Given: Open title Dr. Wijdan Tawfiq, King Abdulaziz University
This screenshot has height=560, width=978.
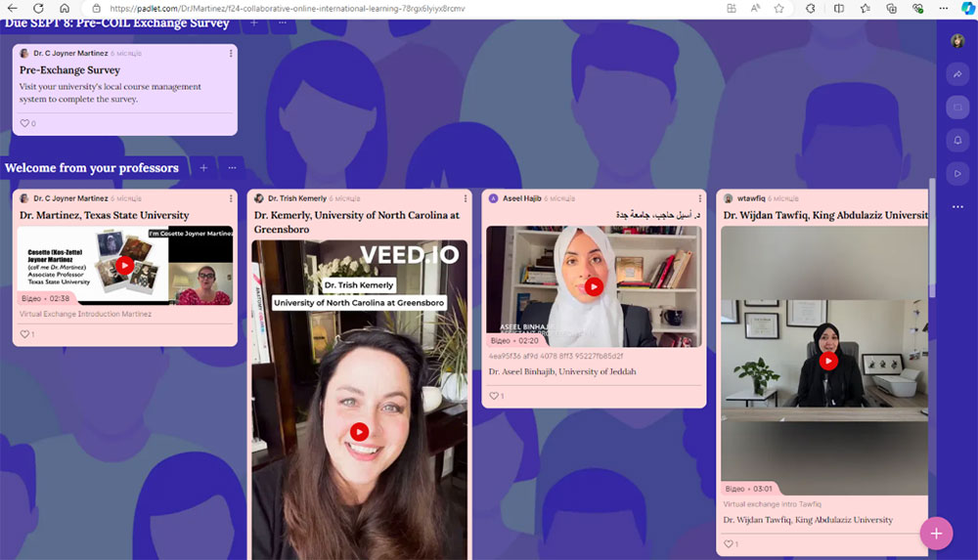Looking at the screenshot, I should pyautogui.click(x=825, y=215).
